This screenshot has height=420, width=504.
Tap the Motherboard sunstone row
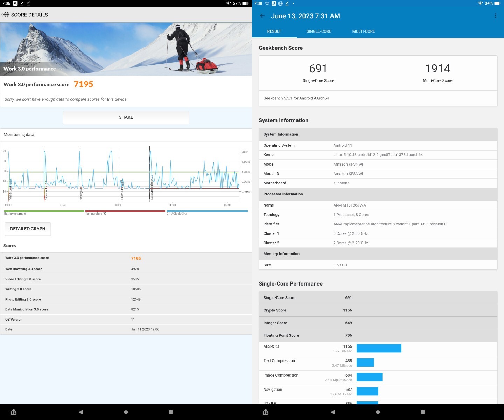click(378, 183)
